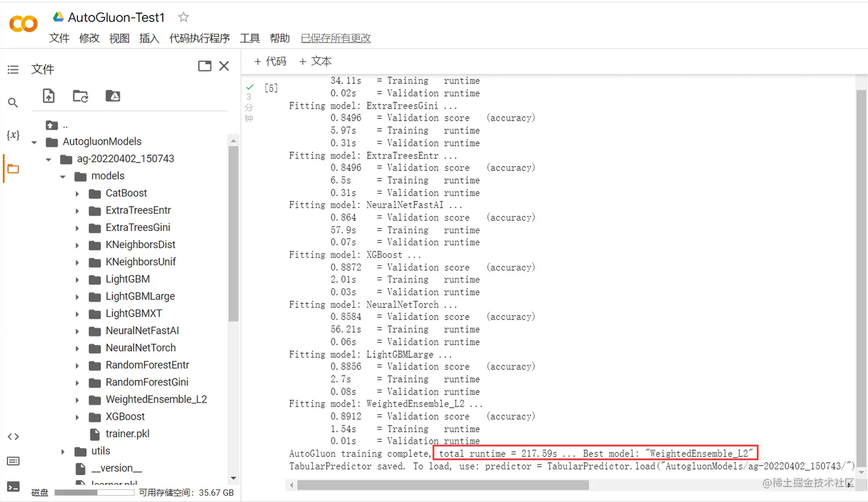Add a text cell with + 文本
Image resolution: width=868 pixels, height=502 pixels.
coord(315,61)
